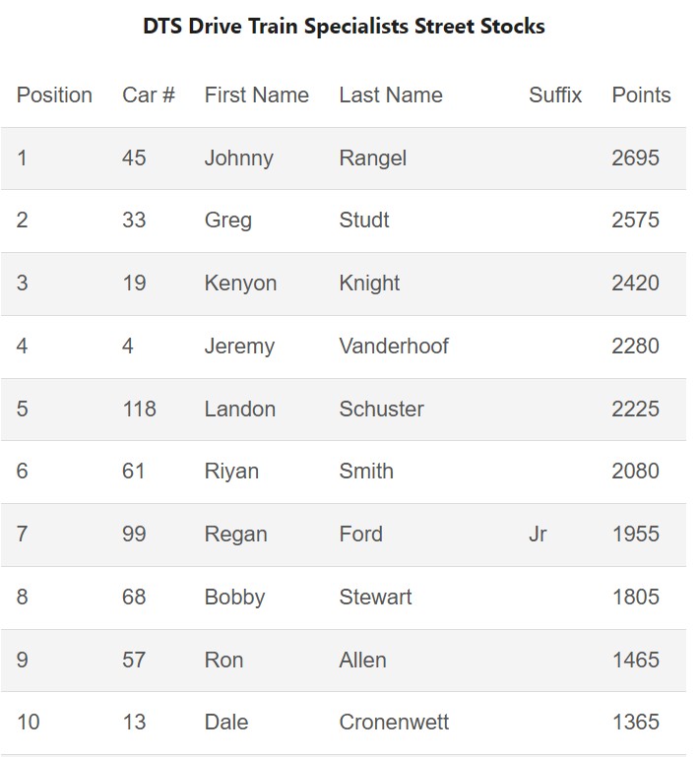
Task: Click car number 118
Action: [x=139, y=410]
